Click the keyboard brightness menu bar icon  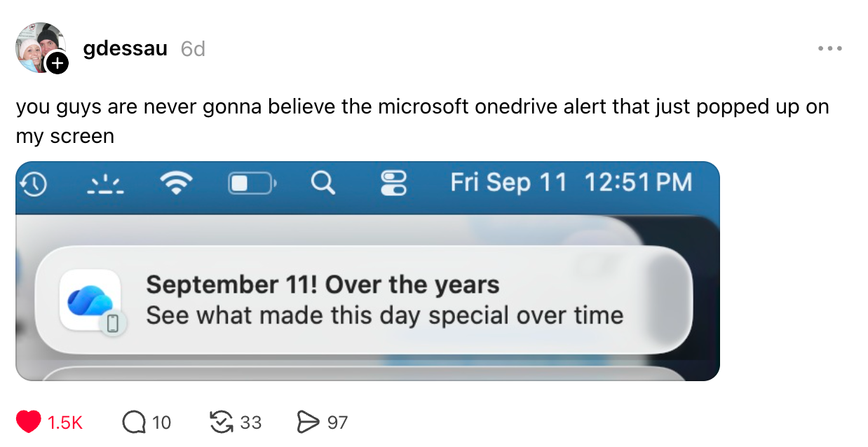[106, 184]
